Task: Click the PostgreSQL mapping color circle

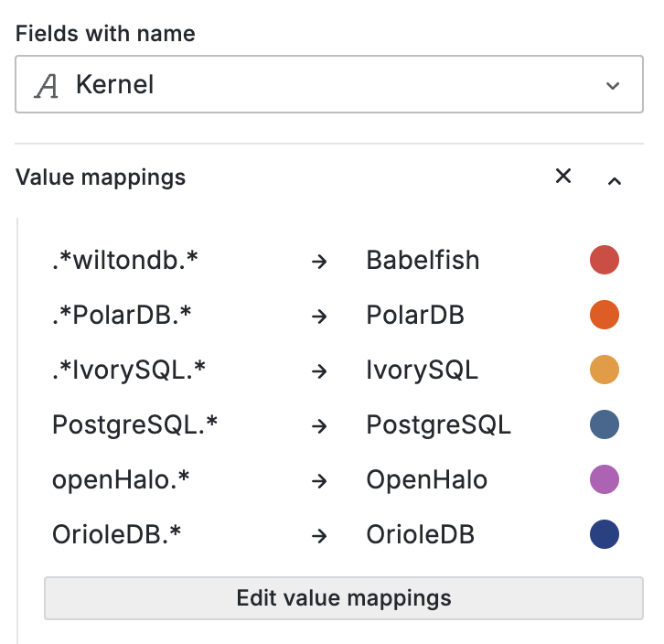Action: pyautogui.click(x=605, y=425)
